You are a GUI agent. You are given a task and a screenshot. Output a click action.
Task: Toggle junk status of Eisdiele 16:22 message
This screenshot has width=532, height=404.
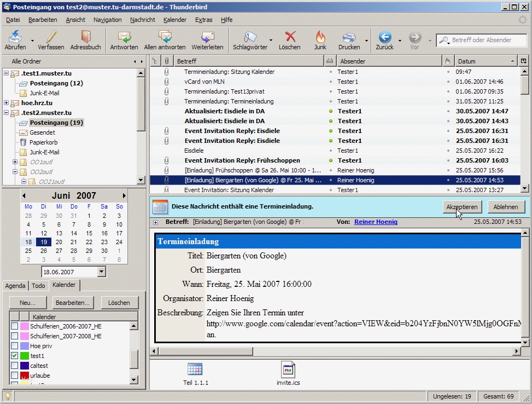[x=448, y=151]
